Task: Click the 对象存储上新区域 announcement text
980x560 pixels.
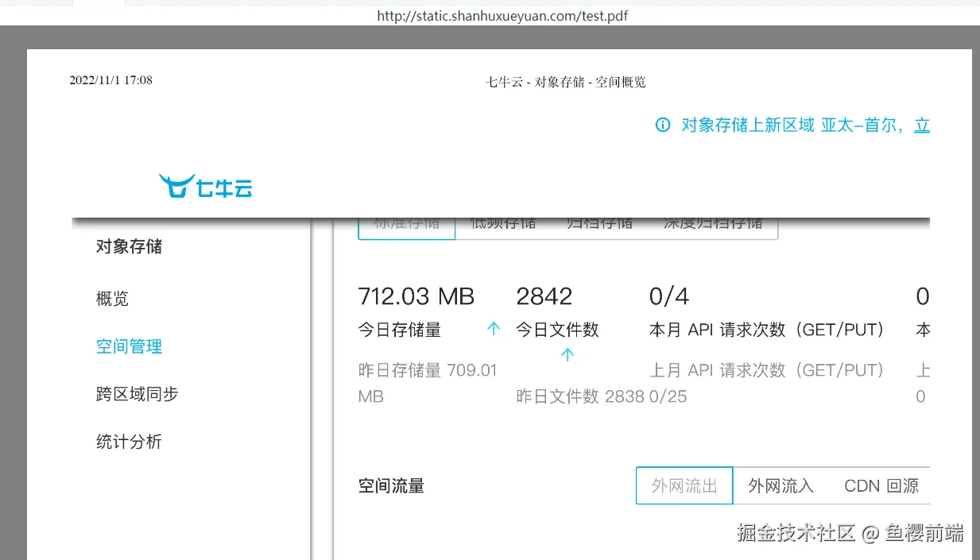Action: coord(748,126)
